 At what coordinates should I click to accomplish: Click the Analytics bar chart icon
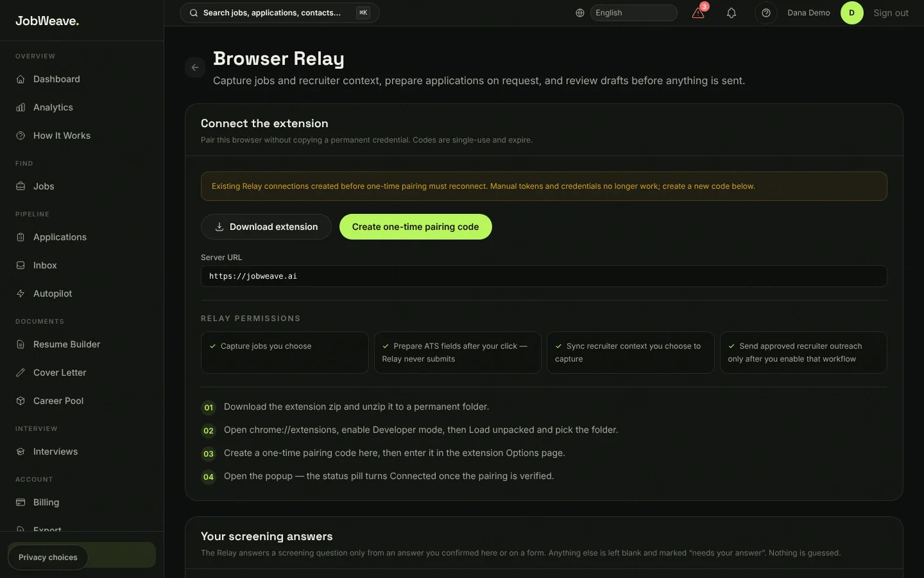pos(21,107)
